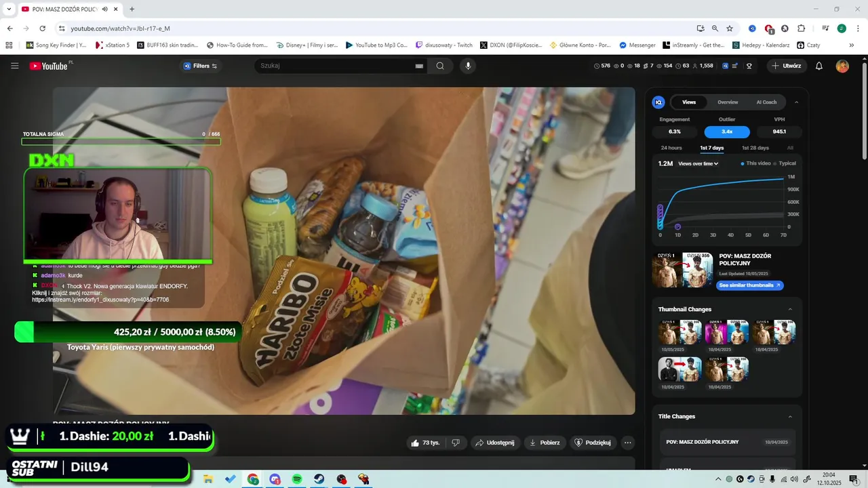
Task: Reload the page
Action: 42,28
